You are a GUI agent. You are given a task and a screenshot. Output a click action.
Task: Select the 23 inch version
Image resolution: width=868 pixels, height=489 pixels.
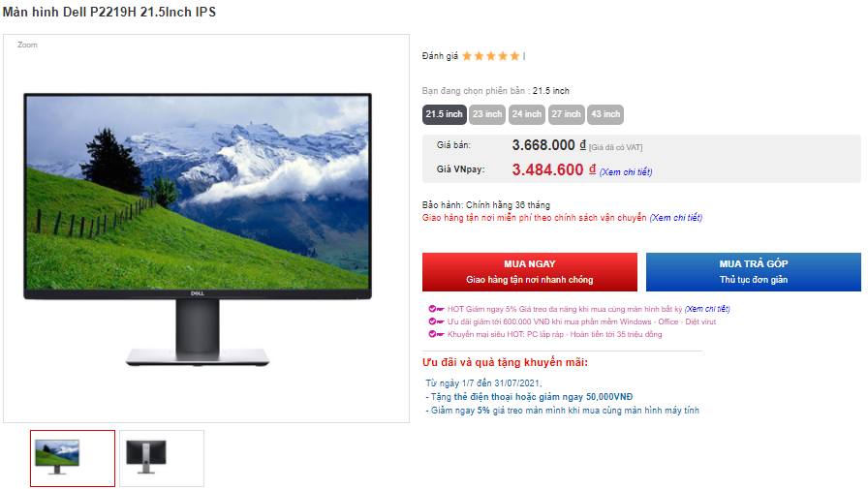(487, 114)
